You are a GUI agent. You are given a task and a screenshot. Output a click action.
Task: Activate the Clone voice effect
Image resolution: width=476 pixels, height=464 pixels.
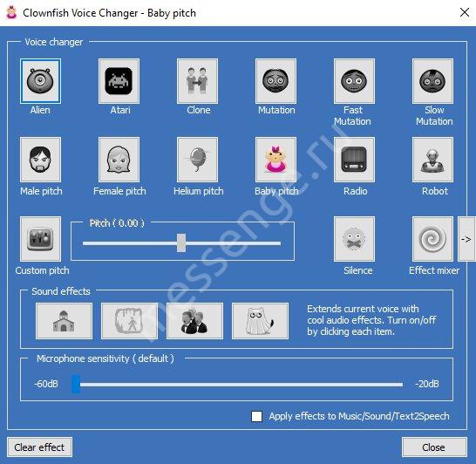coord(197,81)
